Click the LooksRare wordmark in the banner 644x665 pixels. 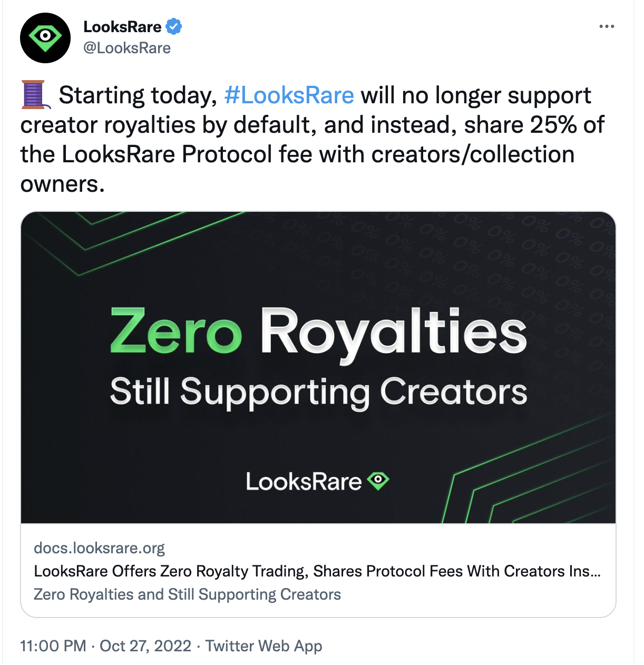click(x=304, y=482)
